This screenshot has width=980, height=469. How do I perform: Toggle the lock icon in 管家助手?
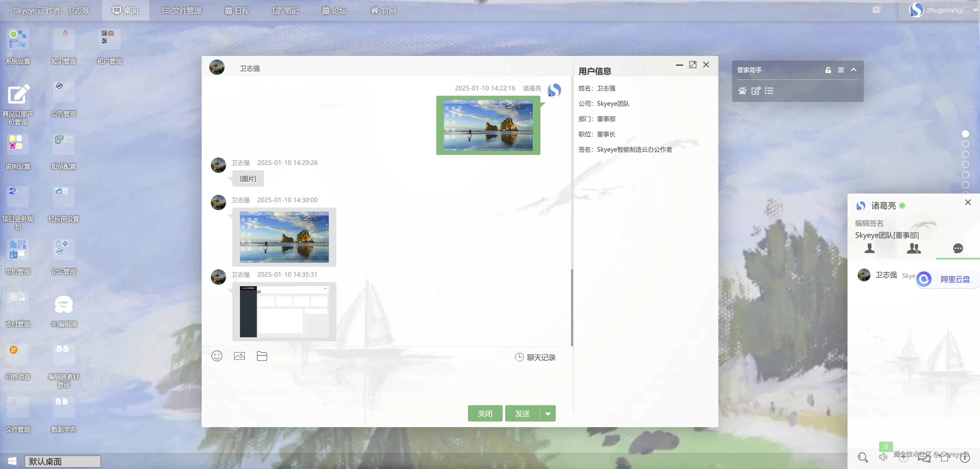(x=828, y=70)
